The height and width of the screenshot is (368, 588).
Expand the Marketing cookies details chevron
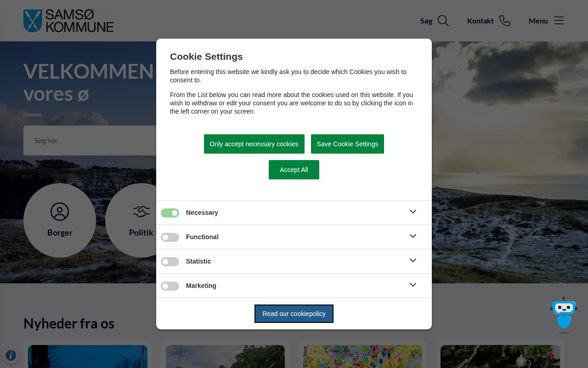tap(413, 285)
